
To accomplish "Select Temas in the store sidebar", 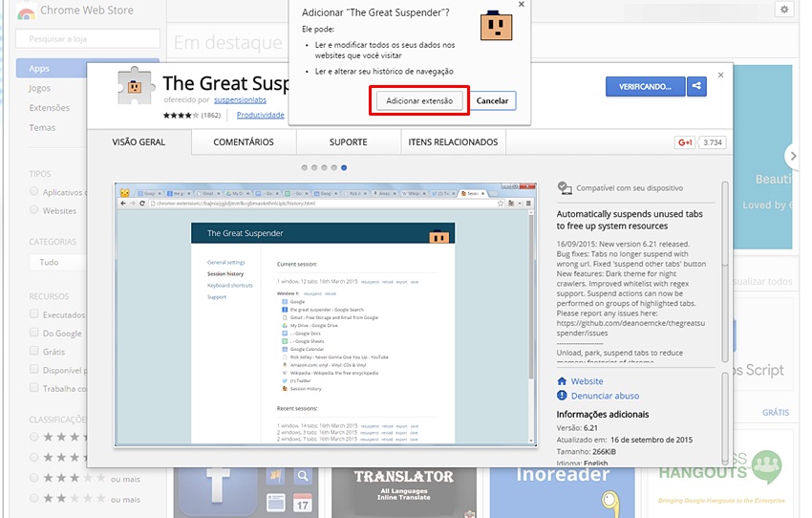I will coord(42,127).
